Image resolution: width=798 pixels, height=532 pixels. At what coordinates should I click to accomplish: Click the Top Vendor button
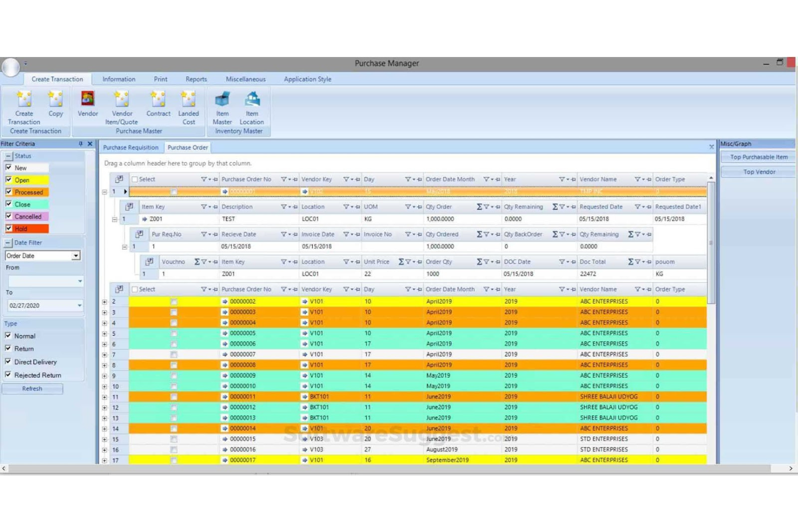pos(759,172)
